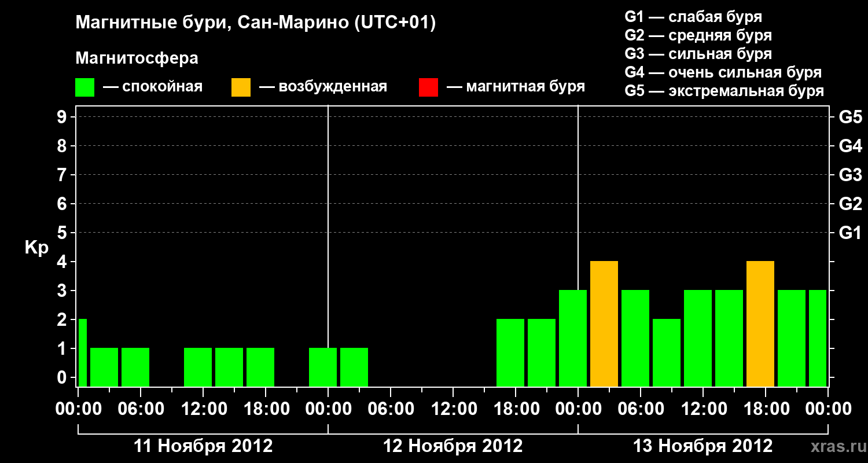The image size is (868, 463).
Task: Click the G4 right axis label
Action: click(x=850, y=146)
